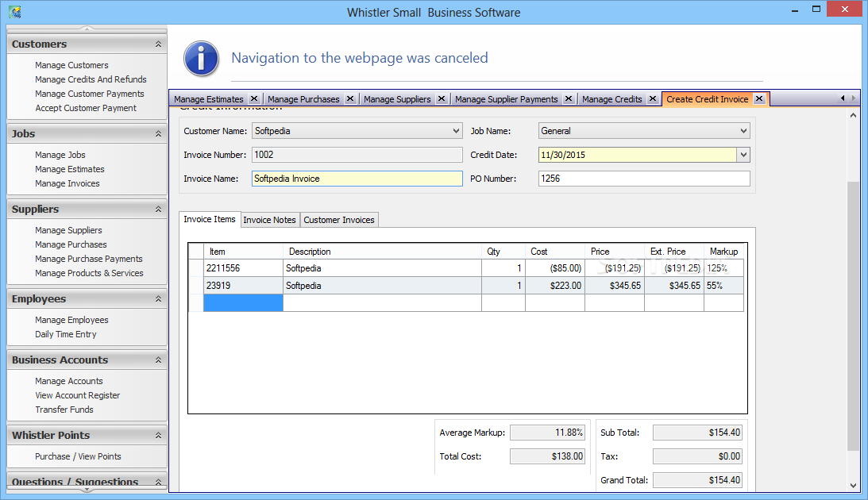Open Manage Invoices in sidebar
868x500 pixels.
67,183
